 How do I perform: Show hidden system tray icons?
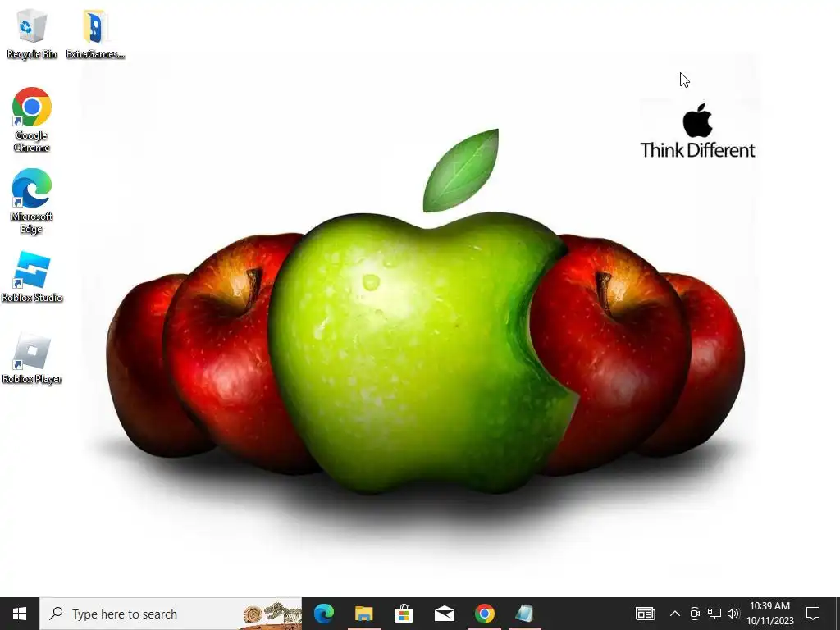pos(675,614)
